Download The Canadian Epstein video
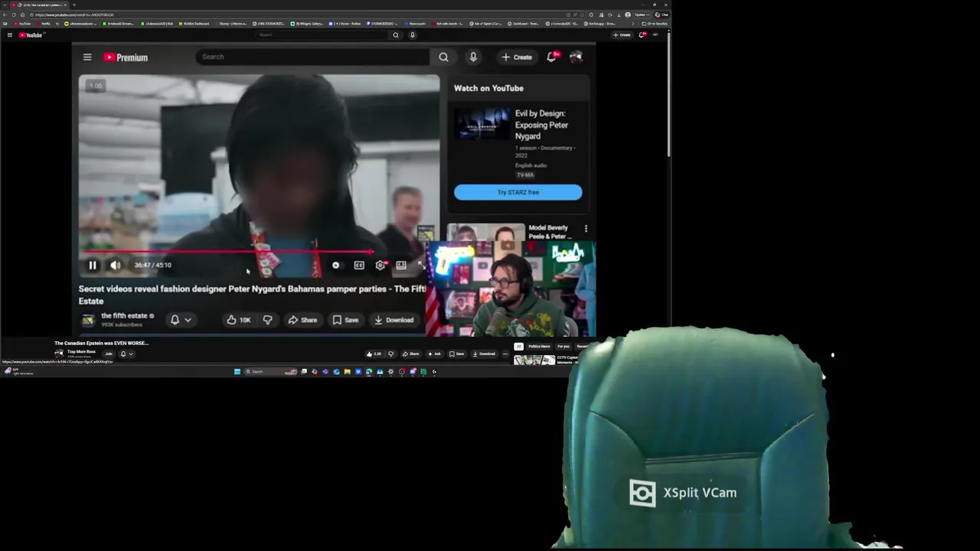 (x=484, y=354)
